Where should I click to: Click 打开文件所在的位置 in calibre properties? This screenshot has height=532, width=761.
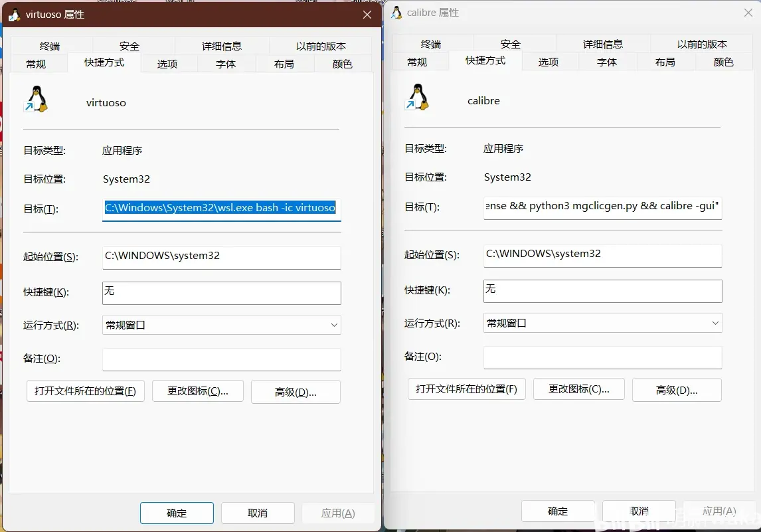pyautogui.click(x=467, y=389)
